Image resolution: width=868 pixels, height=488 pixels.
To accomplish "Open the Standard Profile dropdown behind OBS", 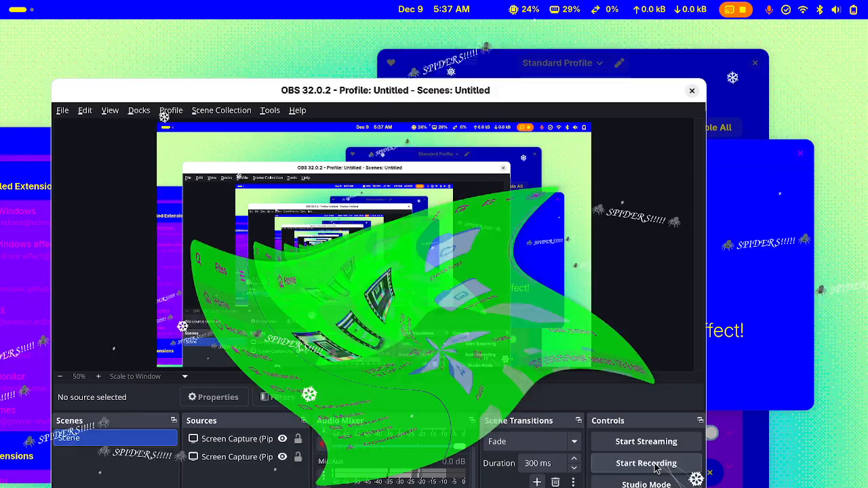I will coord(562,63).
